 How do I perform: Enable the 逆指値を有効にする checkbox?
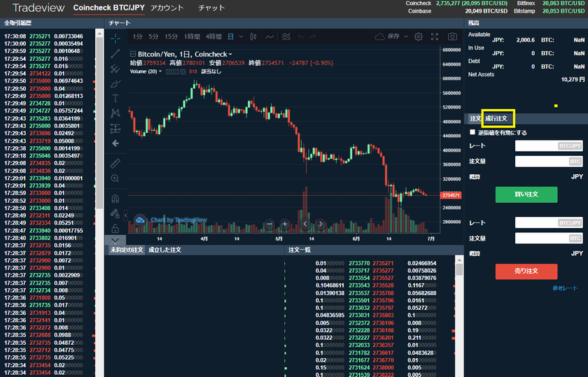(x=473, y=132)
